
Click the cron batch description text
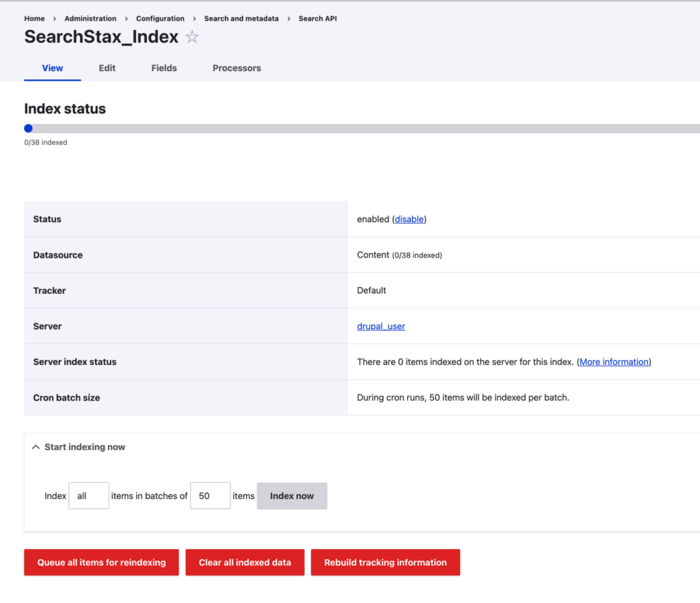pyautogui.click(x=463, y=398)
